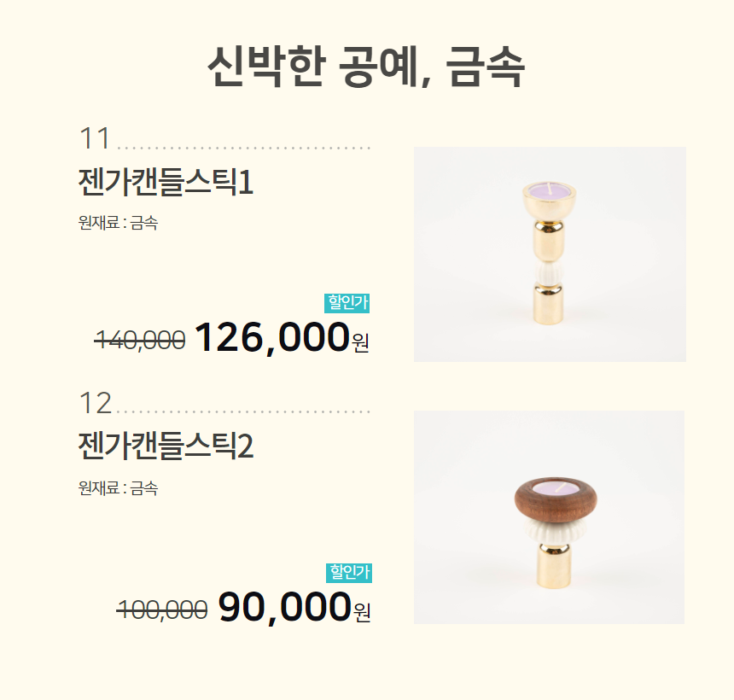The image size is (734, 700).
Task: Open the 젠가캔들스틱2 product title
Action: [166, 446]
